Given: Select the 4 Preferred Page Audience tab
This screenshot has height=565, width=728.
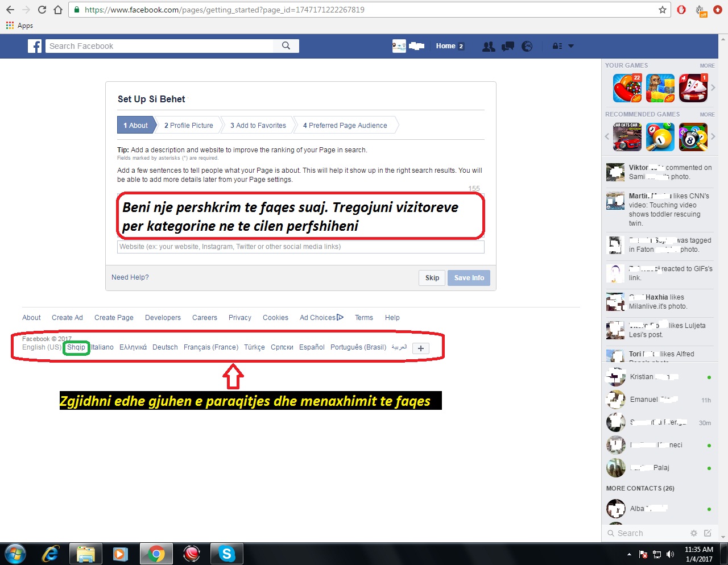Looking at the screenshot, I should 345,126.
